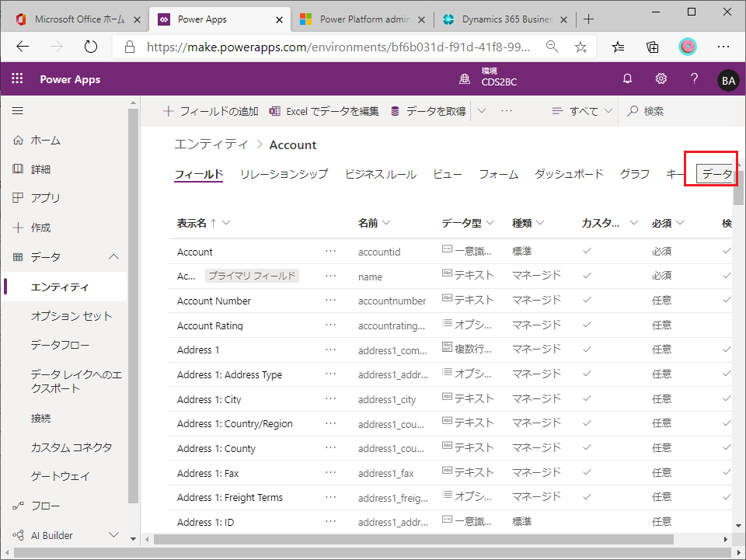
Task: Close the Power Platform admin tab
Action: pos(421,19)
